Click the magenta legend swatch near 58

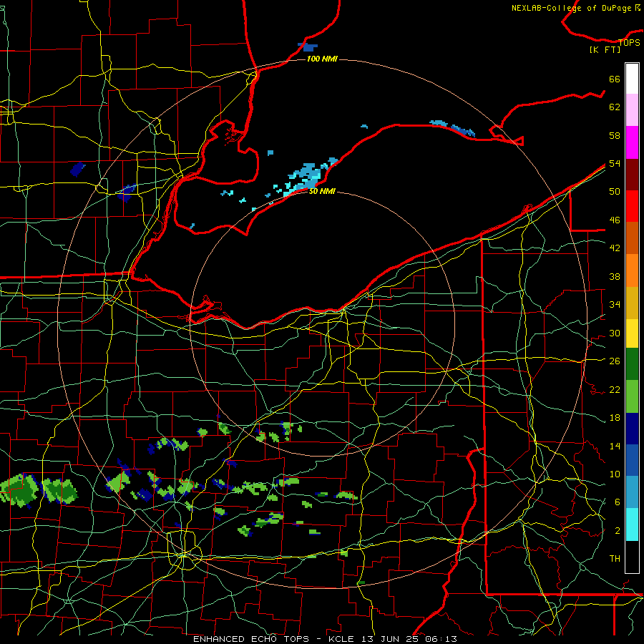[632, 142]
